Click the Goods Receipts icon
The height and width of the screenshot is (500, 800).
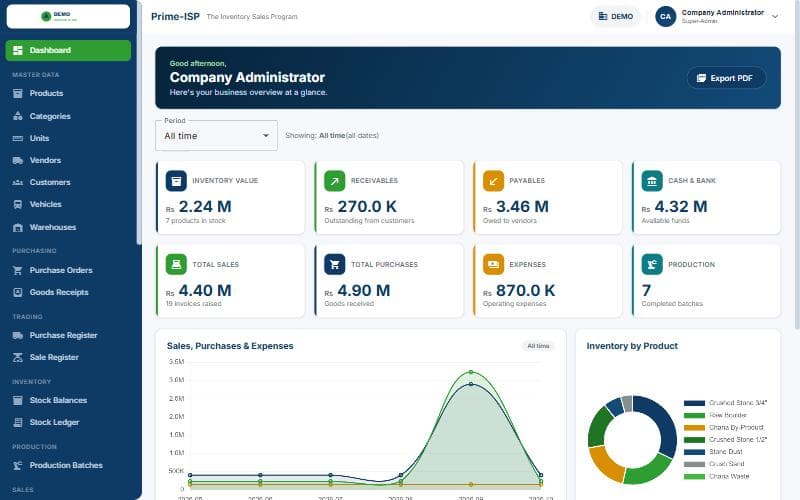(x=18, y=292)
